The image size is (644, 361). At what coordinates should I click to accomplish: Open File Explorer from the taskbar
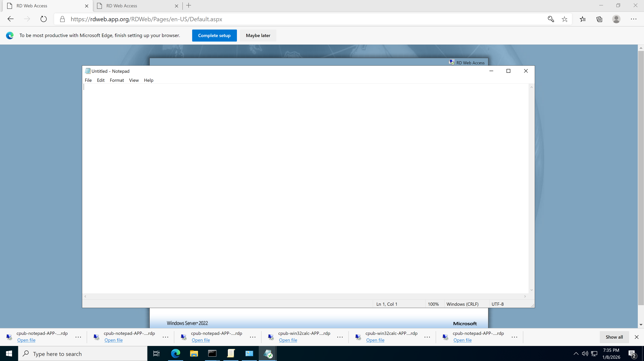point(194,353)
